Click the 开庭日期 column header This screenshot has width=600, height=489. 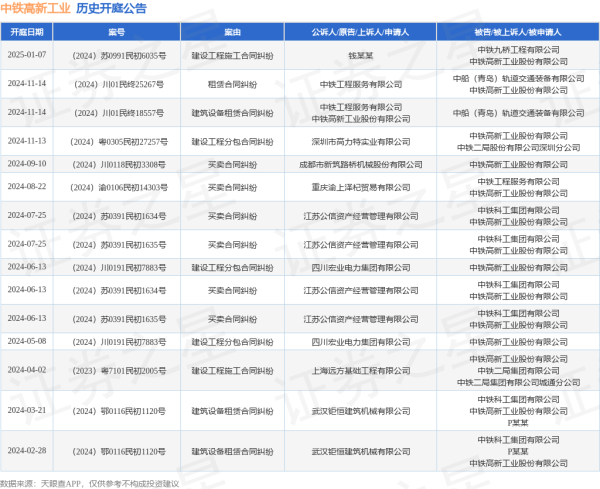[x=26, y=32]
